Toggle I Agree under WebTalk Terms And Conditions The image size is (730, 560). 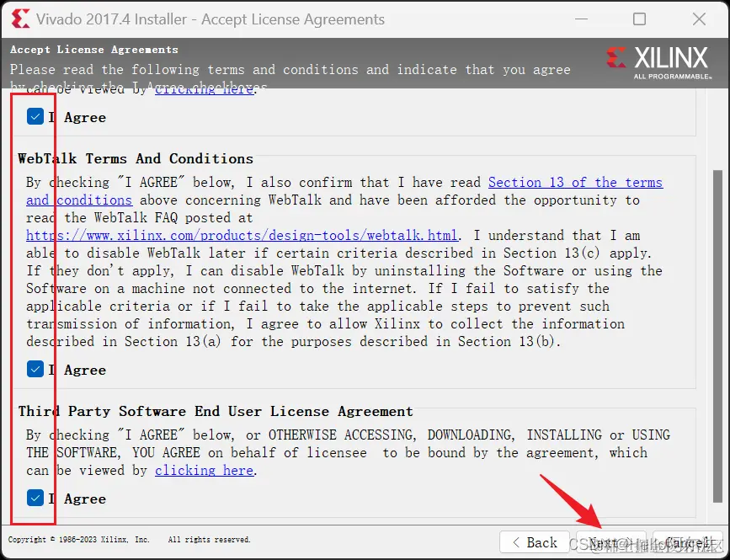coord(35,370)
